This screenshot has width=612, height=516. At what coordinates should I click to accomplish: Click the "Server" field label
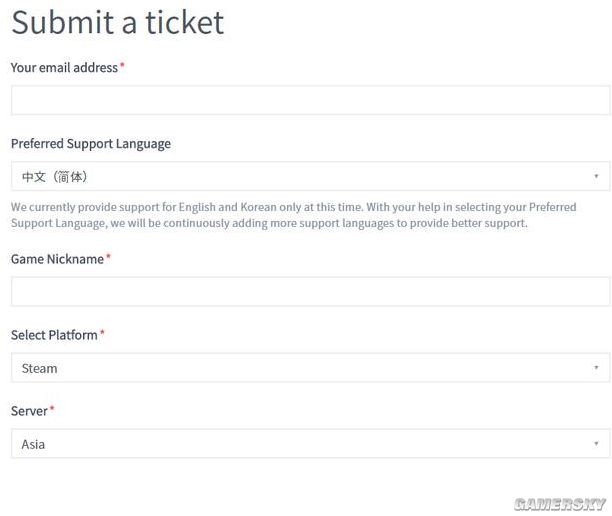point(29,411)
